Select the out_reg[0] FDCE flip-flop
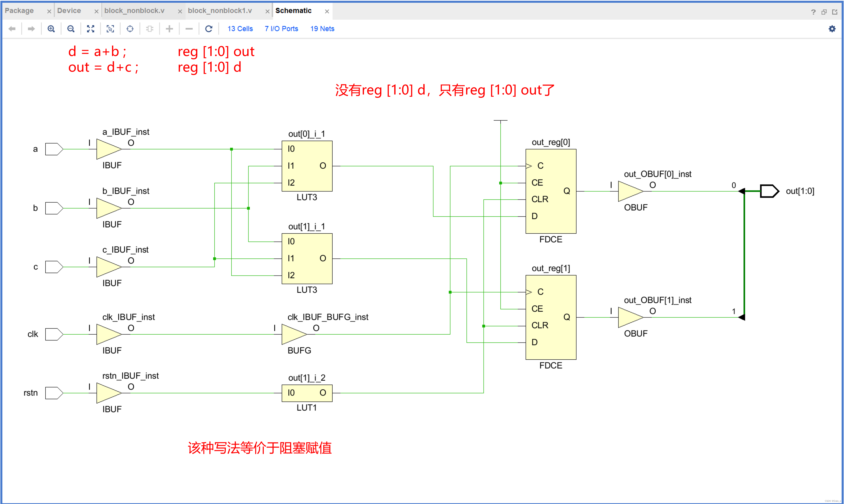Screen dimensions: 844x504 point(551,191)
